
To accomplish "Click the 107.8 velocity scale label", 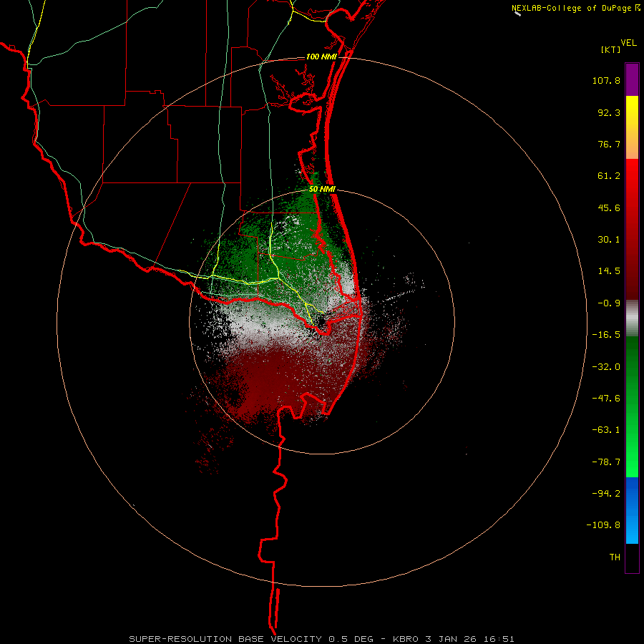I will [606, 80].
